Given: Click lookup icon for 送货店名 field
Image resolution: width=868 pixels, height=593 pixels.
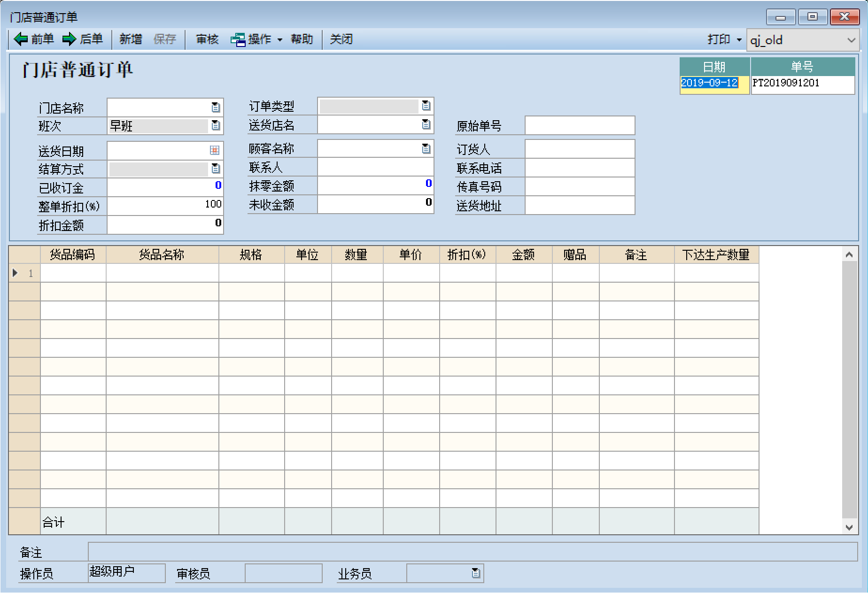Looking at the screenshot, I should [x=426, y=124].
